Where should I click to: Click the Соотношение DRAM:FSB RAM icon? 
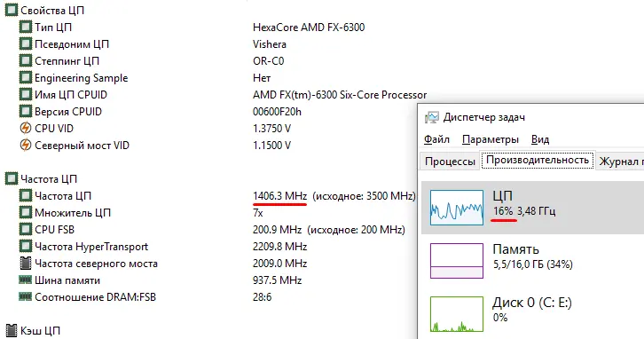[x=26, y=296]
